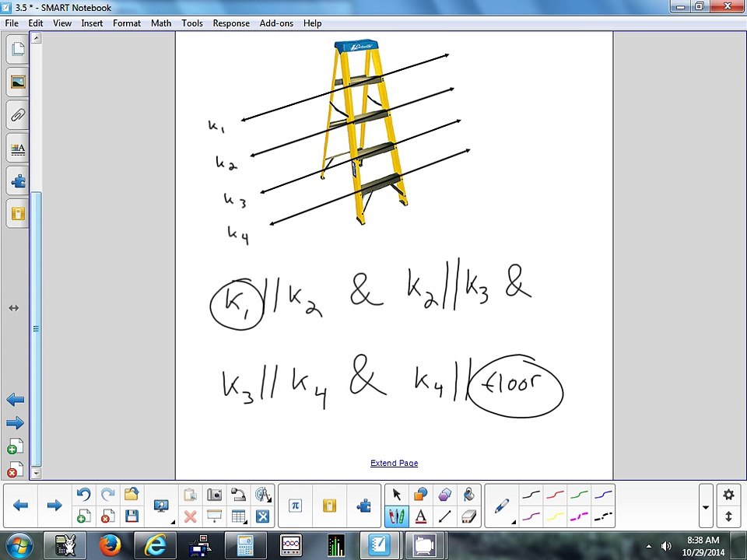Open the Add-ons puzzle tab in sidebar
This screenshot has height=560, width=747.
point(18,181)
